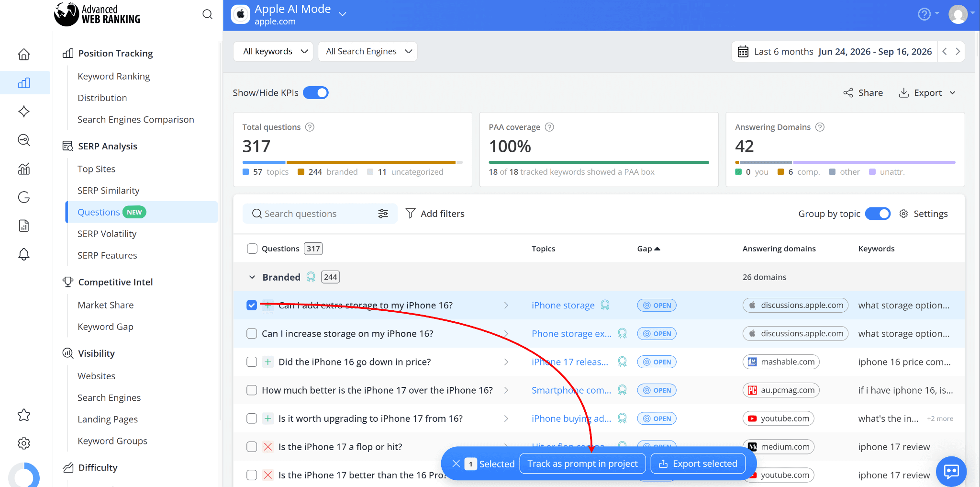Click the discussions.apple.com domain chip in first row

795,305
